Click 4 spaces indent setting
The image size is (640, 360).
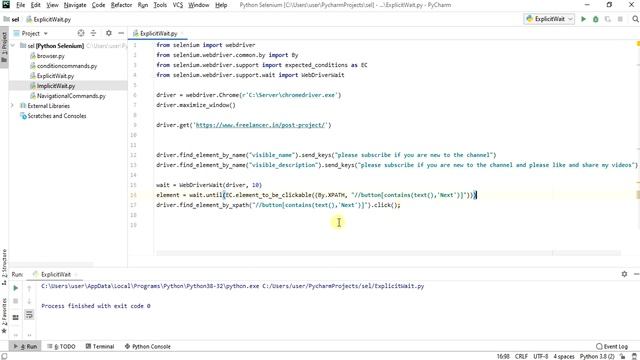pyautogui.click(x=564, y=356)
